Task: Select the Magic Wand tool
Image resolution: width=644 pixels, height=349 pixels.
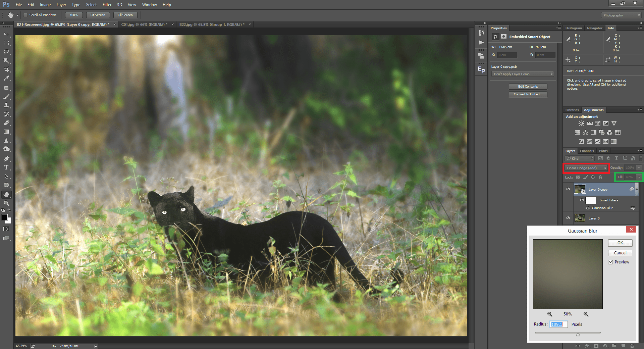Action: coord(6,61)
